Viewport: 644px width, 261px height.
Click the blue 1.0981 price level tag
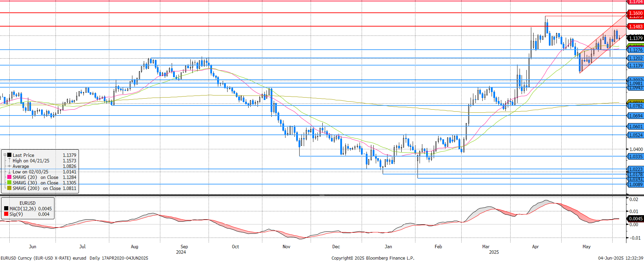point(635,83)
